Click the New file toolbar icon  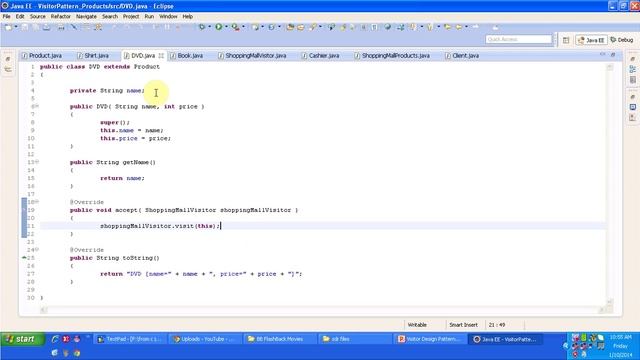click(x=8, y=27)
